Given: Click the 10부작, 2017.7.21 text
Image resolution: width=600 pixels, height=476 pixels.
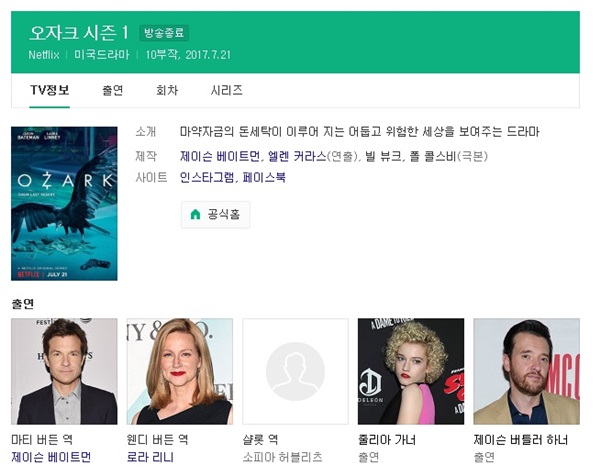Looking at the screenshot, I should [x=188, y=55].
